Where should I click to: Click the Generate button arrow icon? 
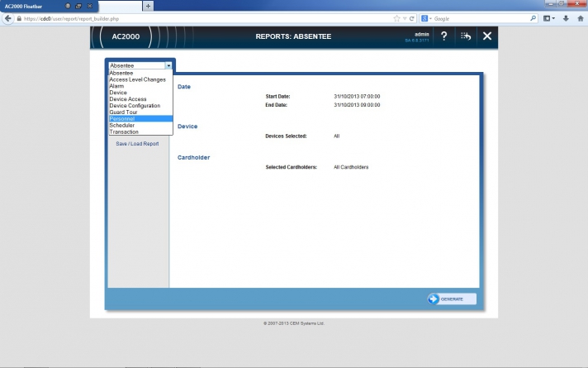[x=433, y=299]
